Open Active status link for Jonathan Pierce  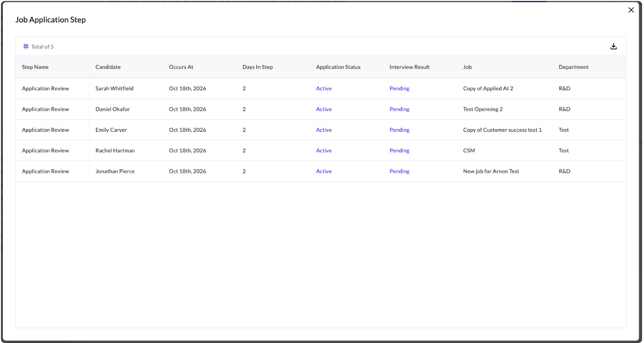click(323, 171)
